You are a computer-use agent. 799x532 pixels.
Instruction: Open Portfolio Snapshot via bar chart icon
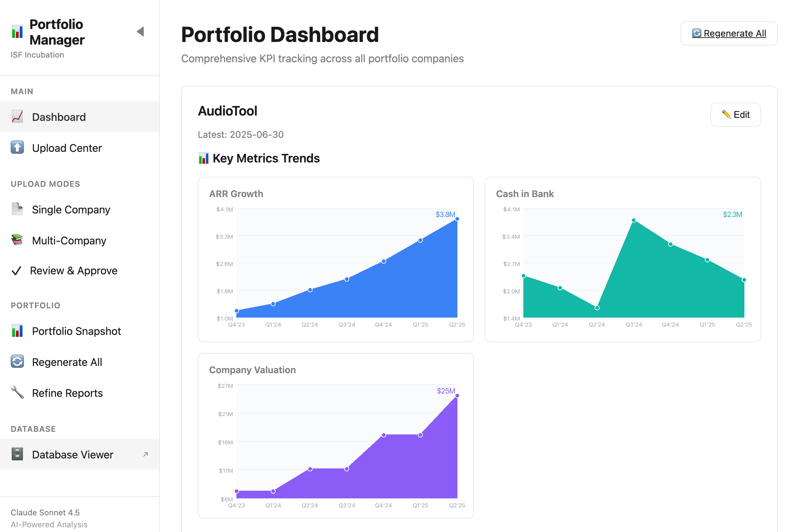[17, 331]
